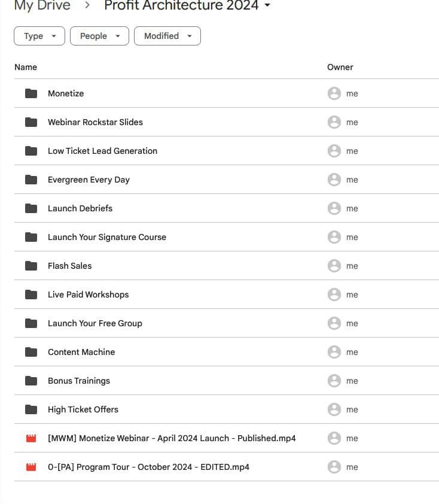Open the People filter dropdown
This screenshot has height=504, width=439.
[x=99, y=36]
